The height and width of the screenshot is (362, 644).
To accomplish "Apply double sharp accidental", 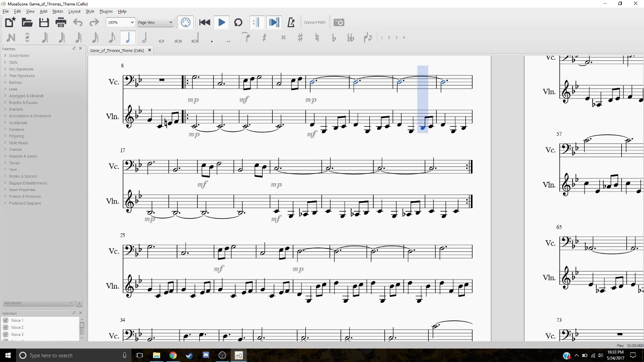I will [283, 38].
